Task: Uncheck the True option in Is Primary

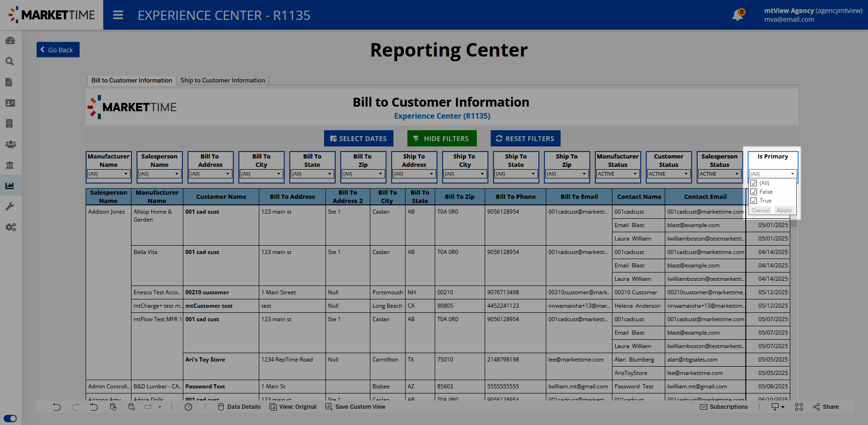Action: pyautogui.click(x=754, y=201)
